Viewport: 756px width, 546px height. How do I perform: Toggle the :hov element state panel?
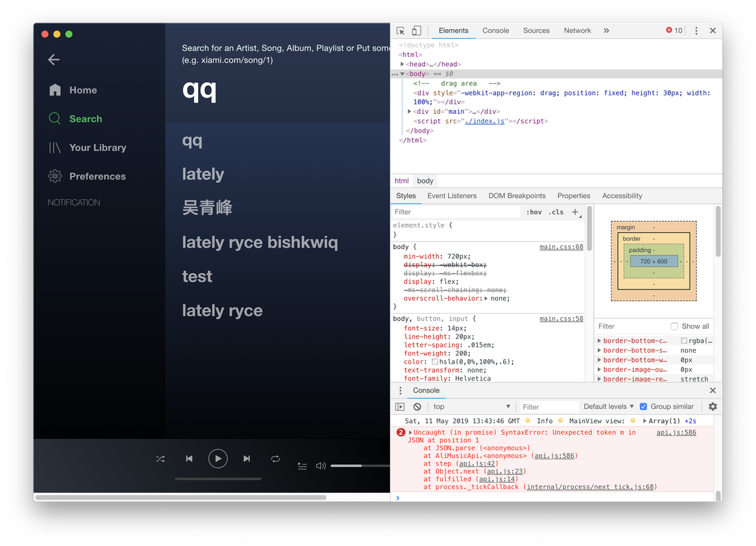(534, 212)
